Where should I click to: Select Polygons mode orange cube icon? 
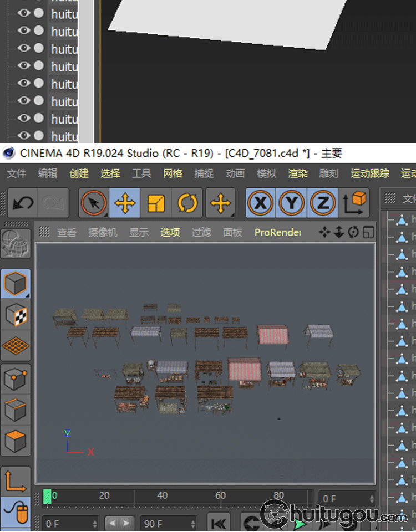pyautogui.click(x=16, y=442)
